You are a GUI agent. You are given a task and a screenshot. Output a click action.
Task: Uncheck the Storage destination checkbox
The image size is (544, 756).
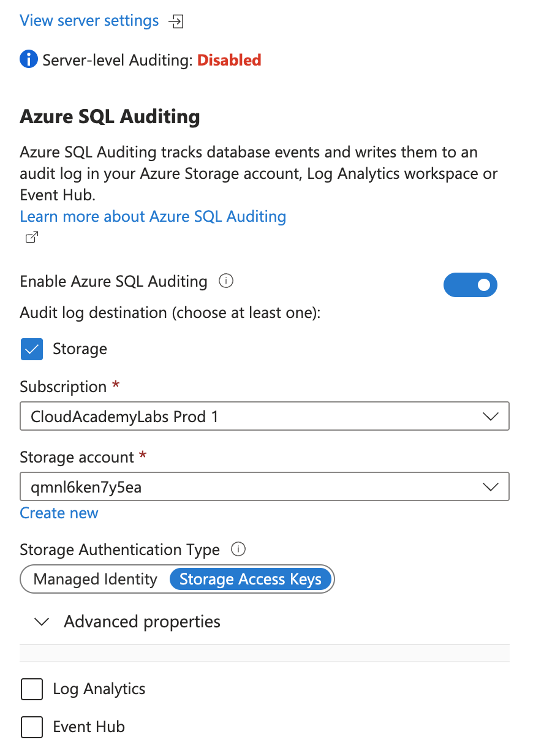32,349
